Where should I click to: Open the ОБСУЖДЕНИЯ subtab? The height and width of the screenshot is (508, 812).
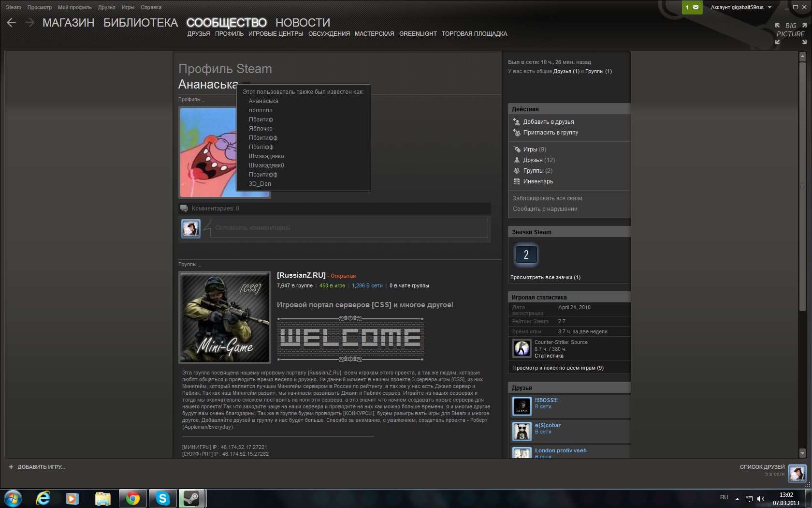pyautogui.click(x=329, y=34)
